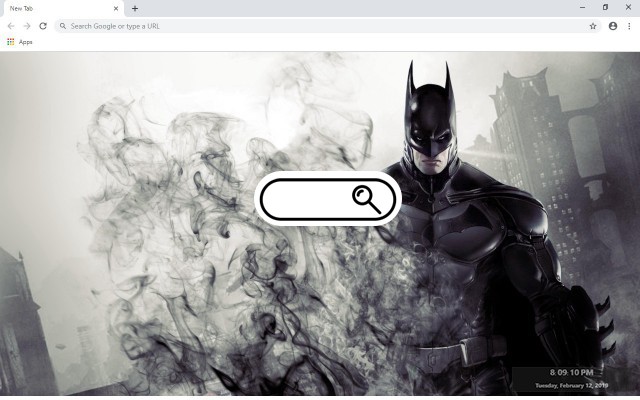Image resolution: width=640 pixels, height=400 pixels.
Task: Click the 8:09:10 PM clock text
Action: click(x=571, y=372)
